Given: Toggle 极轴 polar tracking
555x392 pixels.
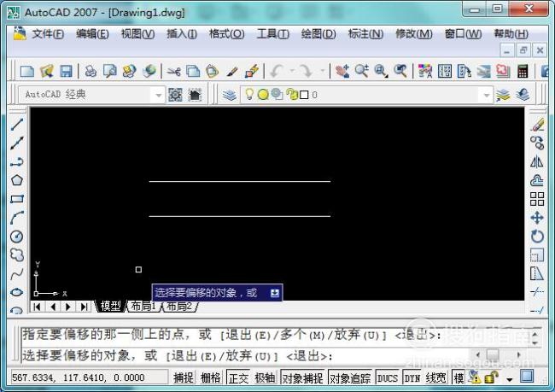Looking at the screenshot, I should point(265,377).
